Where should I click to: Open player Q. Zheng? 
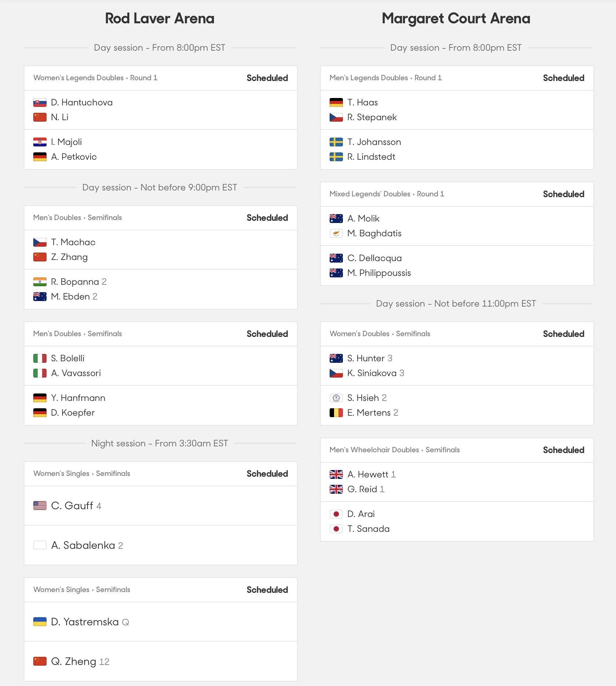click(74, 661)
